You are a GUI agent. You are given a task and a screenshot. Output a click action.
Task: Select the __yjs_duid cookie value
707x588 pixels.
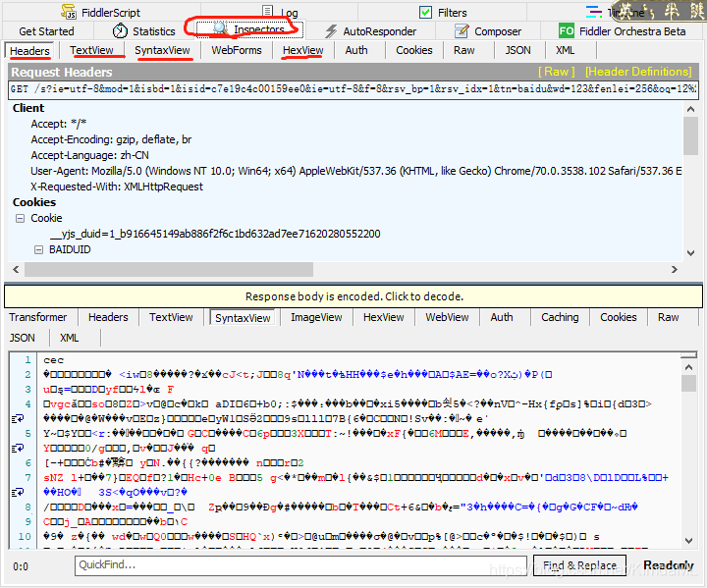click(x=215, y=234)
